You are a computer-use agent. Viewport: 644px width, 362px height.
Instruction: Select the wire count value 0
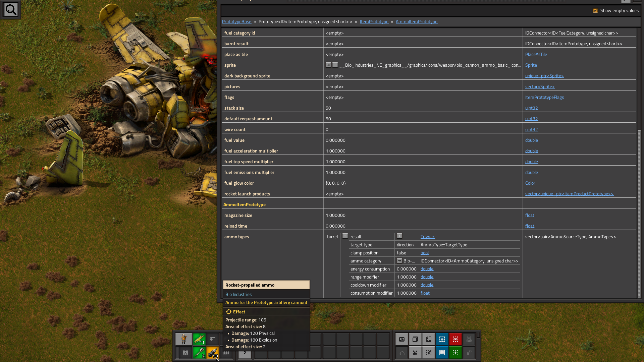[327, 129]
